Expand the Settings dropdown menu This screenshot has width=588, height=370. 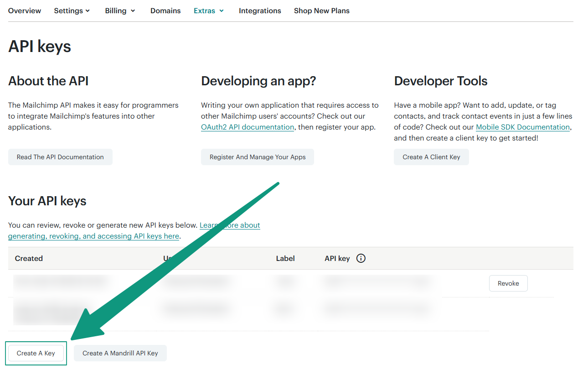[72, 10]
